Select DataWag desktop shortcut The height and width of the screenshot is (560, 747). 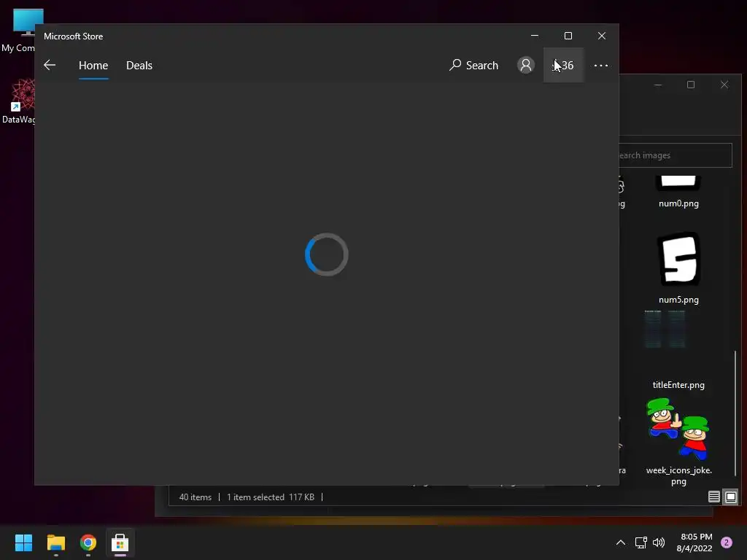pyautogui.click(x=18, y=102)
